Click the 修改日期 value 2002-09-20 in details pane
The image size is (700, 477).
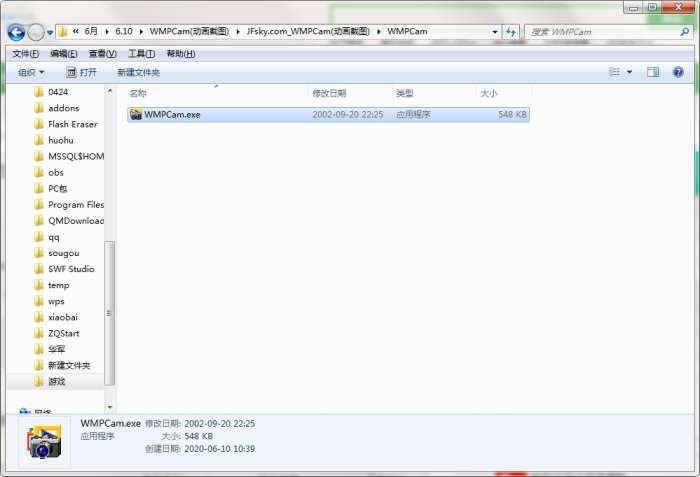coord(220,423)
